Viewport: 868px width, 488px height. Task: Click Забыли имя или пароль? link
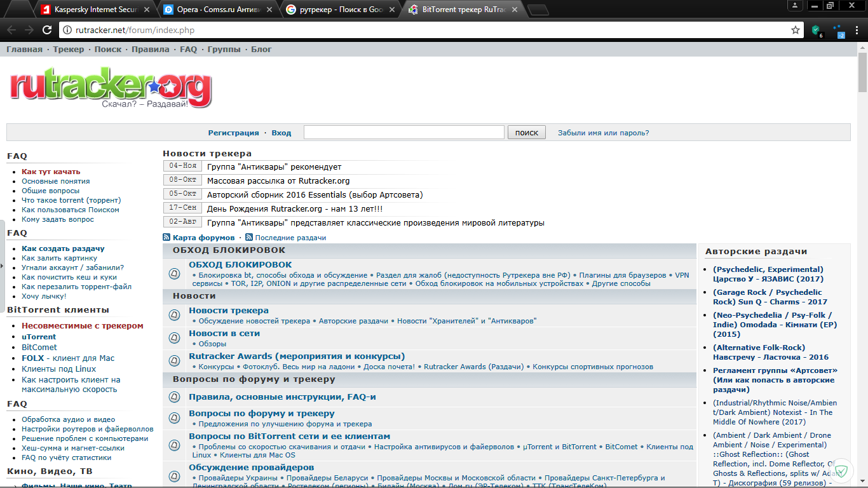point(604,133)
